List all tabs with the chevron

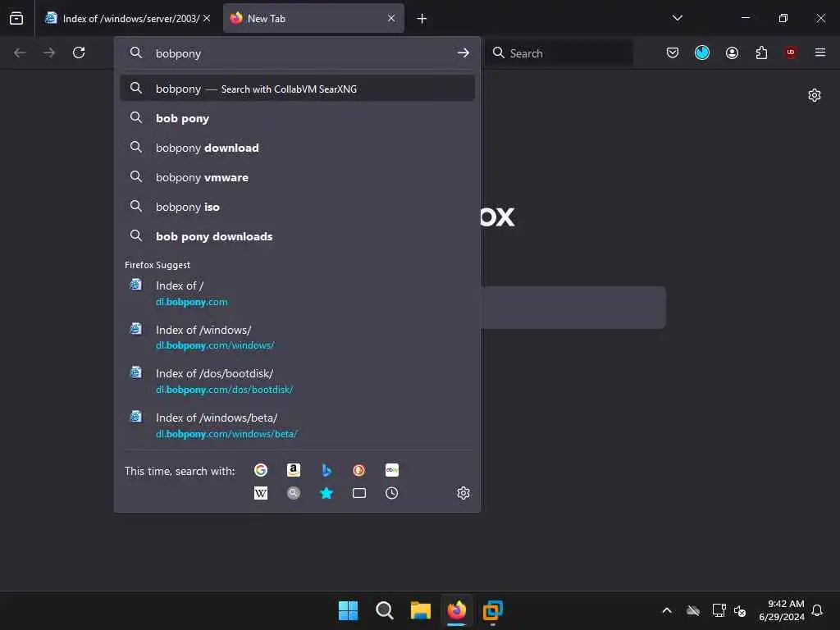(x=677, y=18)
